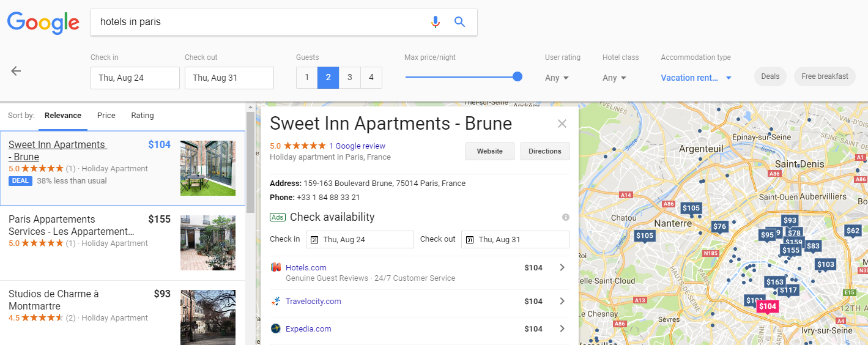Select 4 guests option
This screenshot has width=868, height=345.
(371, 78)
